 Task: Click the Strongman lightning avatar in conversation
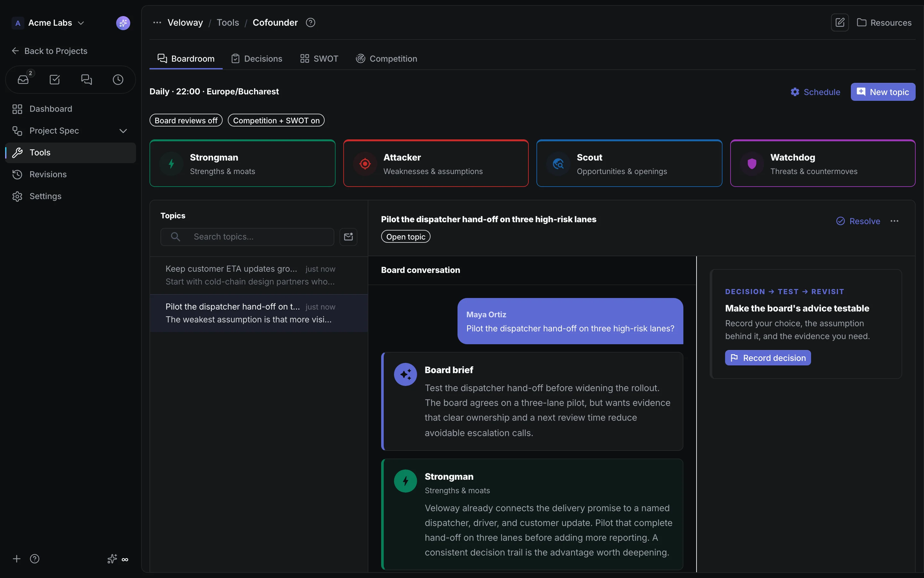406,481
